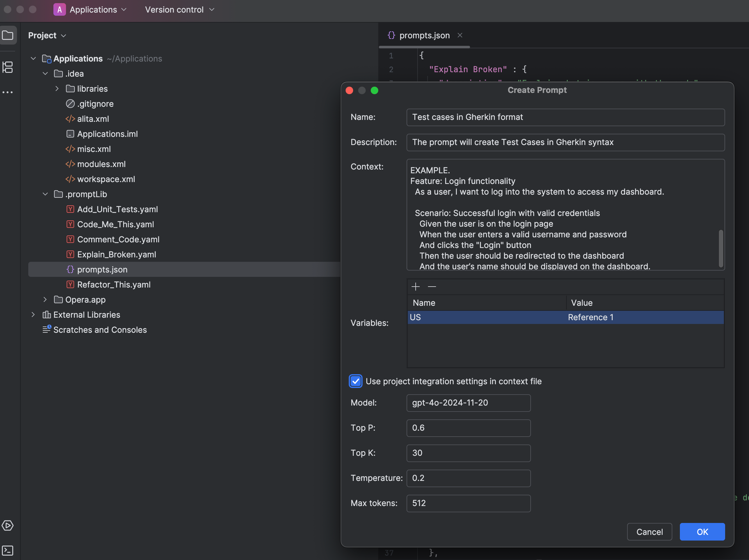
Task: Click line number 2 in editor gutter
Action: coord(391,69)
